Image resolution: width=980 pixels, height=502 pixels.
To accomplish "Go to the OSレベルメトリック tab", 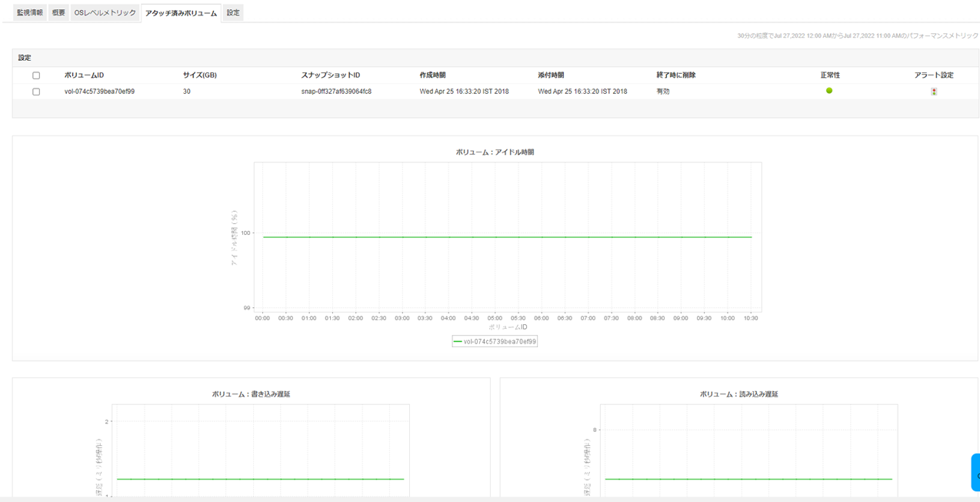I will pos(105,13).
